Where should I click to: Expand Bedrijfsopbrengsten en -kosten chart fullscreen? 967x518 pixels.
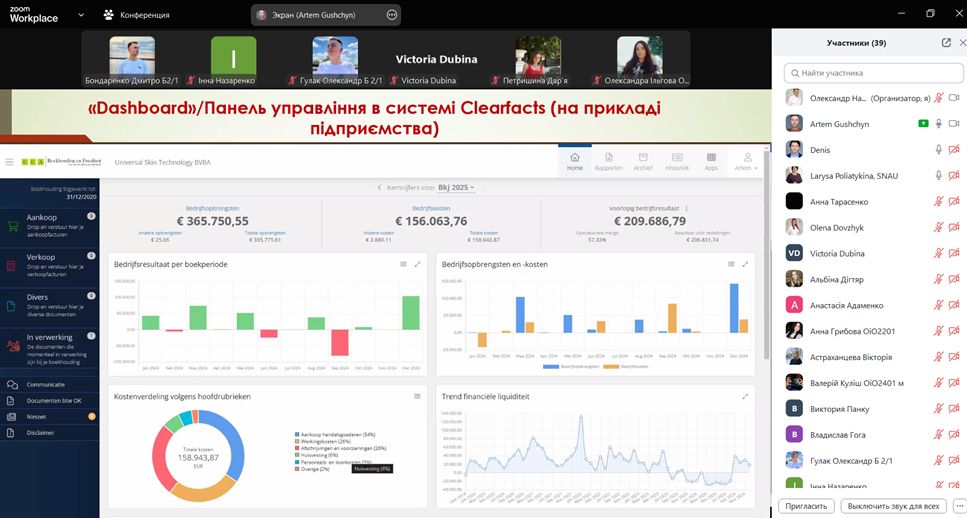pyautogui.click(x=745, y=264)
